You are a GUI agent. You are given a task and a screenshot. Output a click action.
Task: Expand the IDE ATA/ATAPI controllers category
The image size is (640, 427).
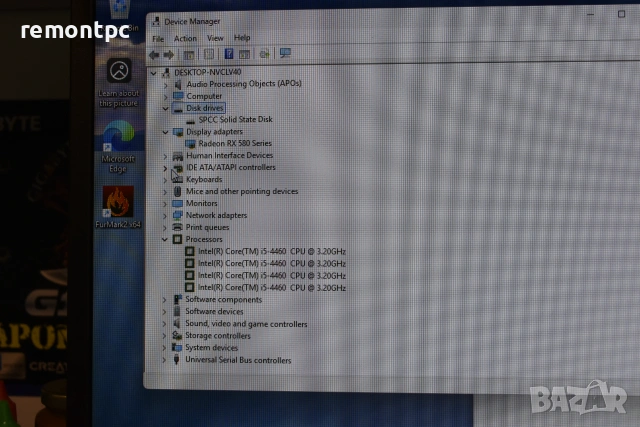165,168
